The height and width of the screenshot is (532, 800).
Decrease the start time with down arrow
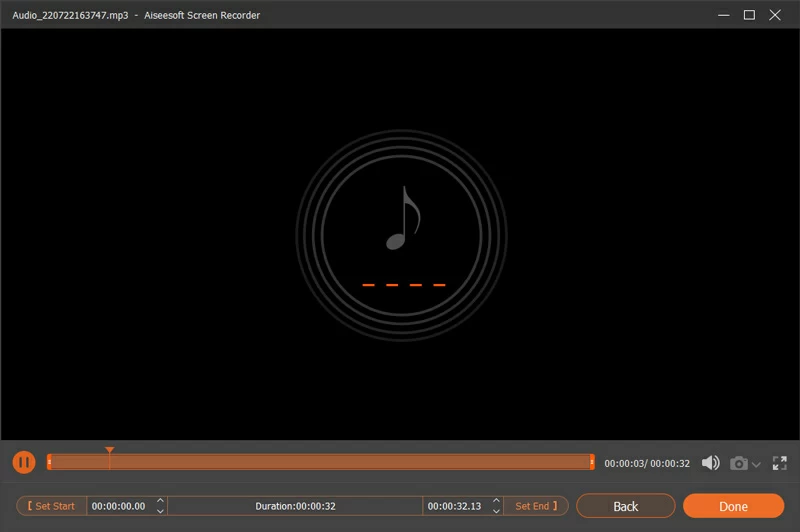[x=160, y=511]
